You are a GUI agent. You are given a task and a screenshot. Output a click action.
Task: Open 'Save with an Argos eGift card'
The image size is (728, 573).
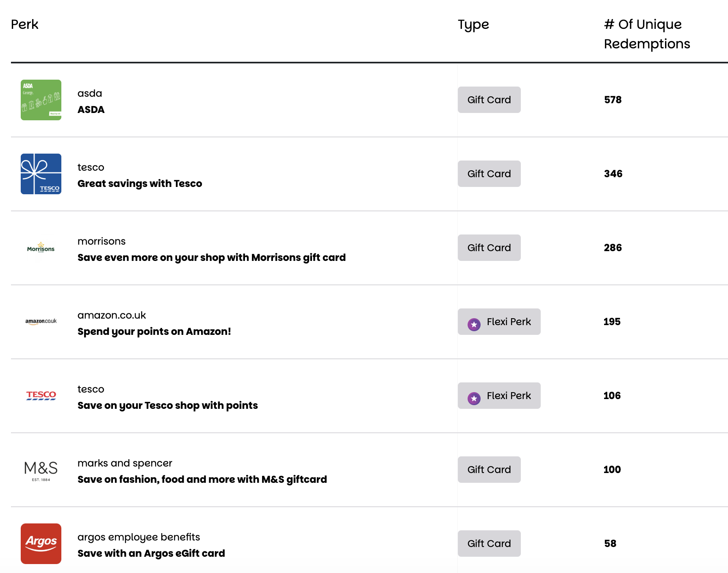(x=151, y=553)
